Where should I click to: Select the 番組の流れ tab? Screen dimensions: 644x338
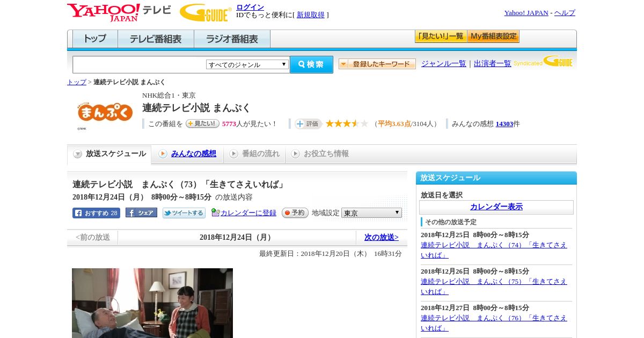254,154
